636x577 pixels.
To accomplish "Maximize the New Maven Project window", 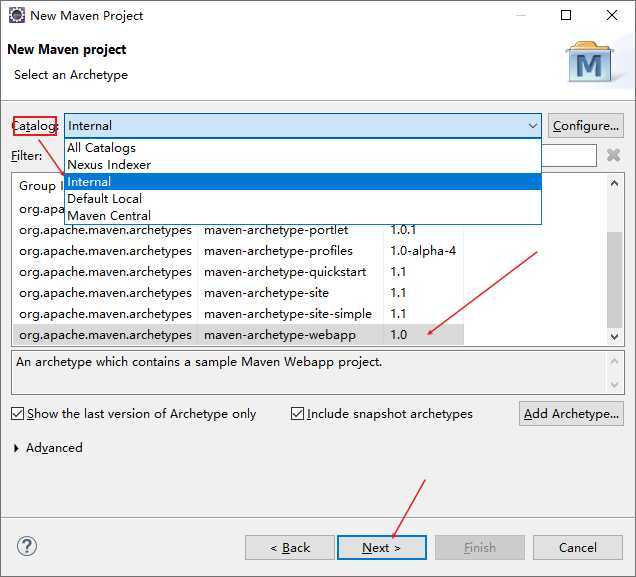I will 566,15.
